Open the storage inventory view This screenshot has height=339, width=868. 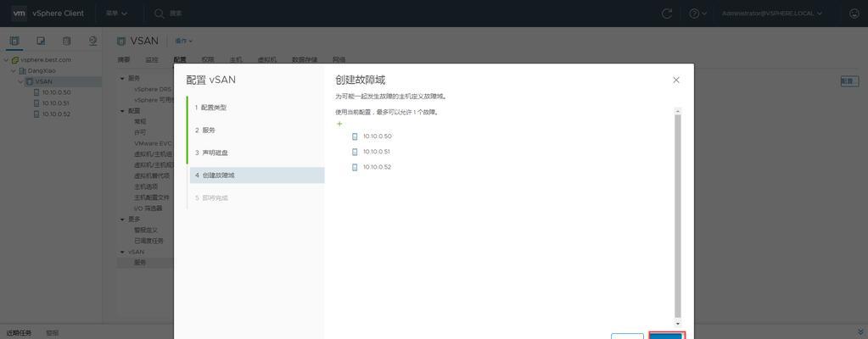(x=66, y=41)
